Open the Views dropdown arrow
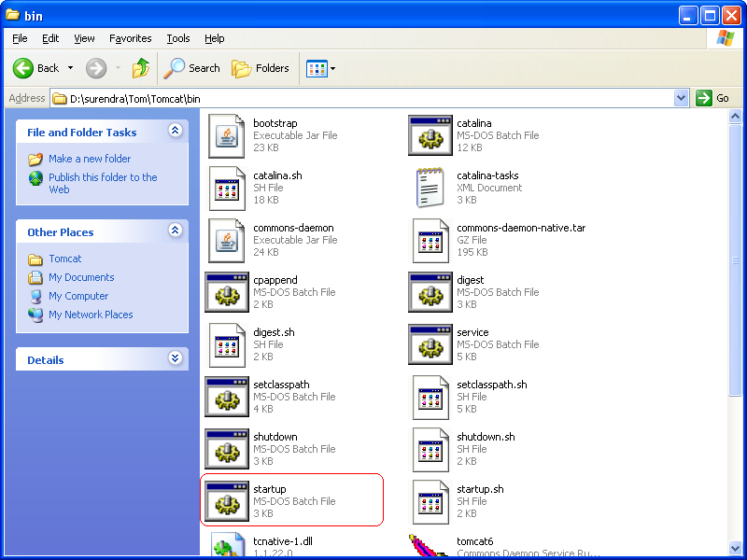This screenshot has height=560, width=747. [333, 68]
